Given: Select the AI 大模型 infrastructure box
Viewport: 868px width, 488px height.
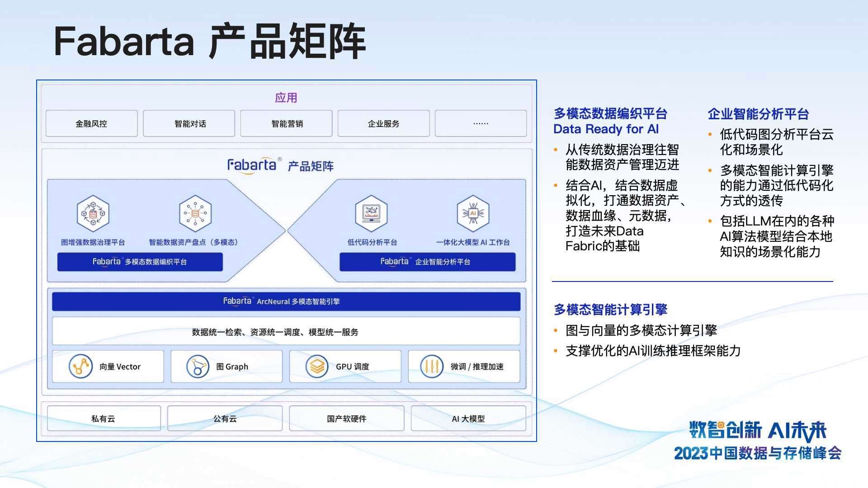Looking at the screenshot, I should pos(468,418).
